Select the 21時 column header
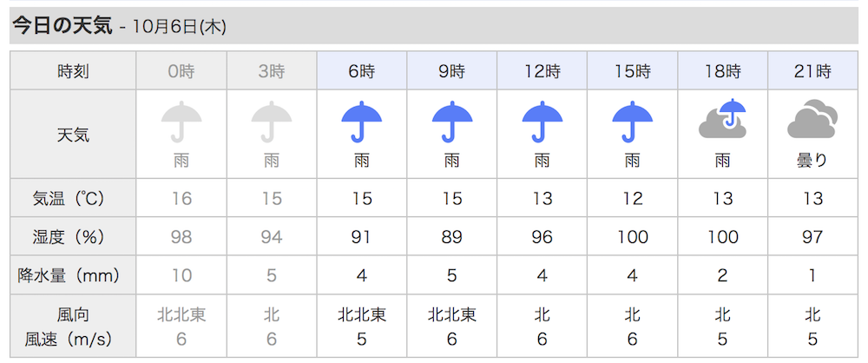Viewport: 868px width, 363px height. click(x=812, y=70)
